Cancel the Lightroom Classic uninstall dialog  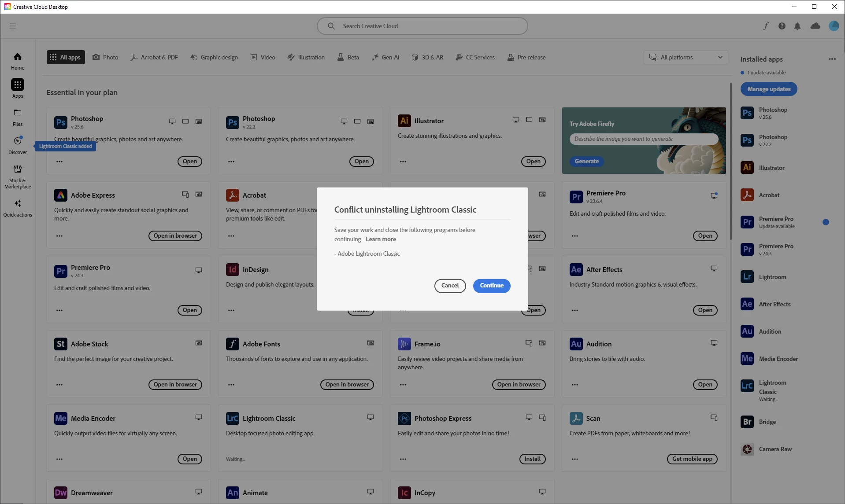click(450, 286)
